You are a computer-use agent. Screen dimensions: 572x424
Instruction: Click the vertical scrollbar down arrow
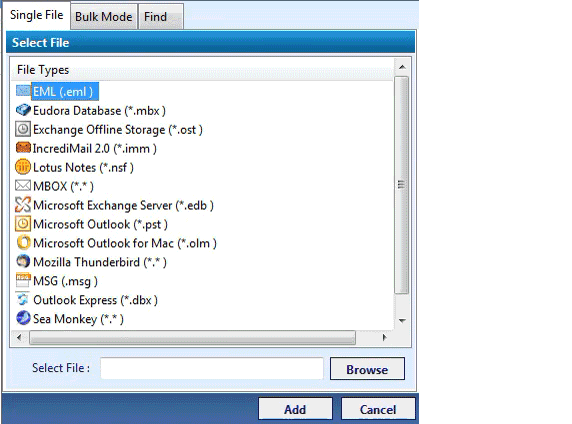click(402, 321)
